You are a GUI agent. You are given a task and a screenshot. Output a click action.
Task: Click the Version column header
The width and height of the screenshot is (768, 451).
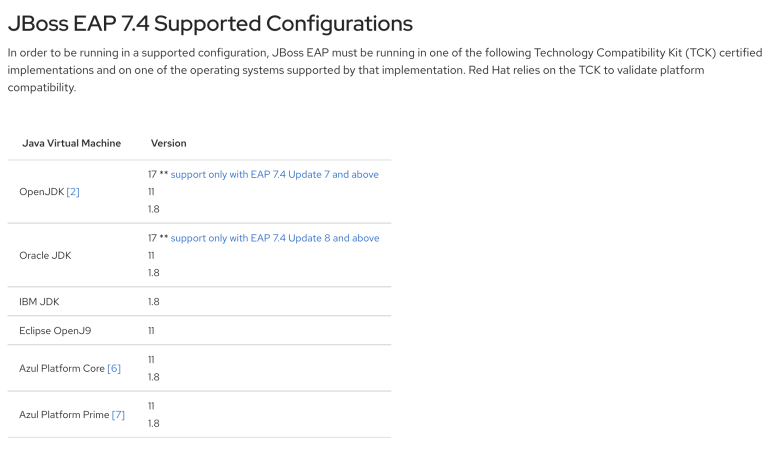[x=168, y=143]
